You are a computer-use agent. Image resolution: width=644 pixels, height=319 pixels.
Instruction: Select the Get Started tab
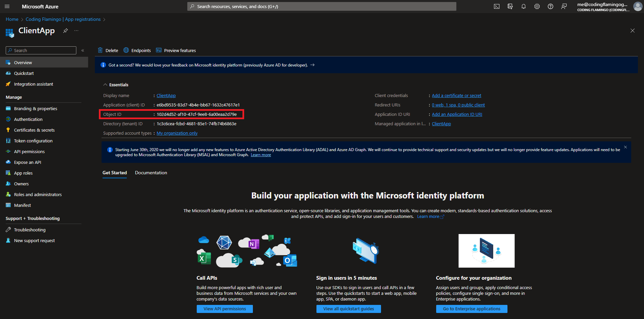coord(114,173)
